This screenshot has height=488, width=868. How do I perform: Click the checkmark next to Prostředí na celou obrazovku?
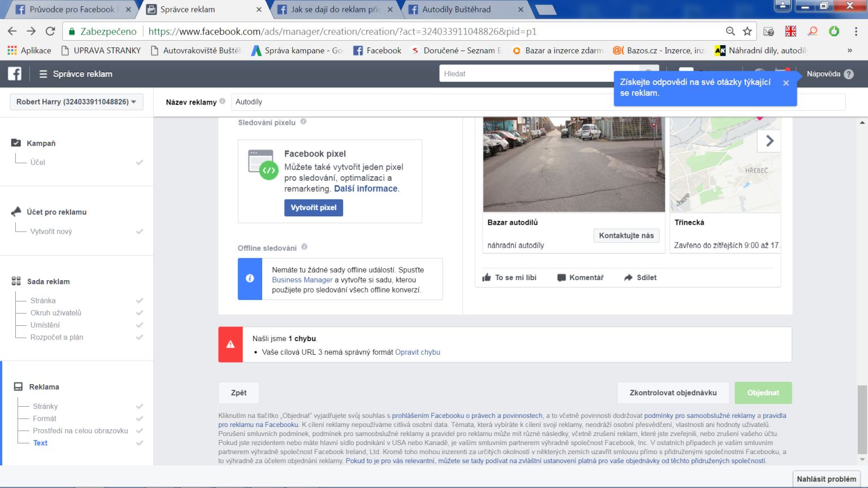pos(140,430)
